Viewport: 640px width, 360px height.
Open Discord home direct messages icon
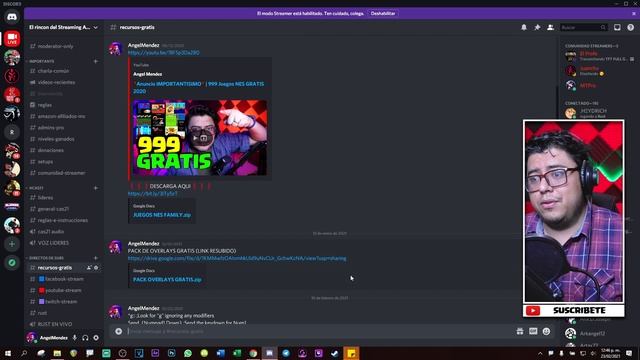12,18
